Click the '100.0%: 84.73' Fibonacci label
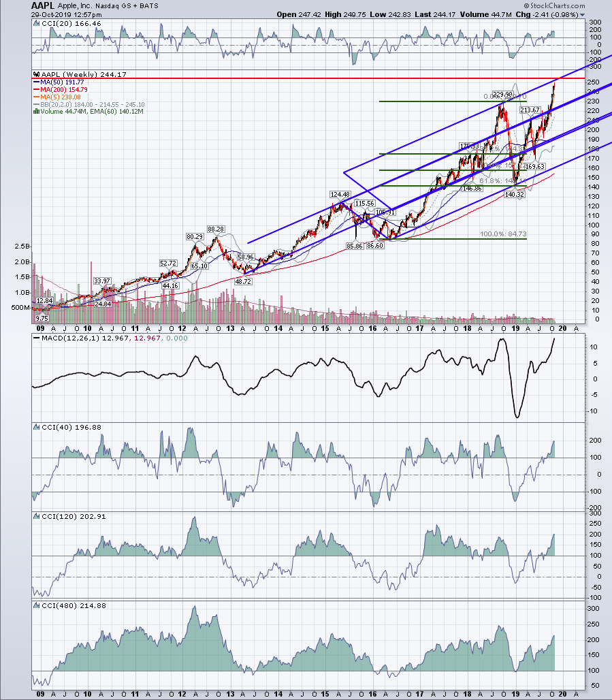 [503, 234]
